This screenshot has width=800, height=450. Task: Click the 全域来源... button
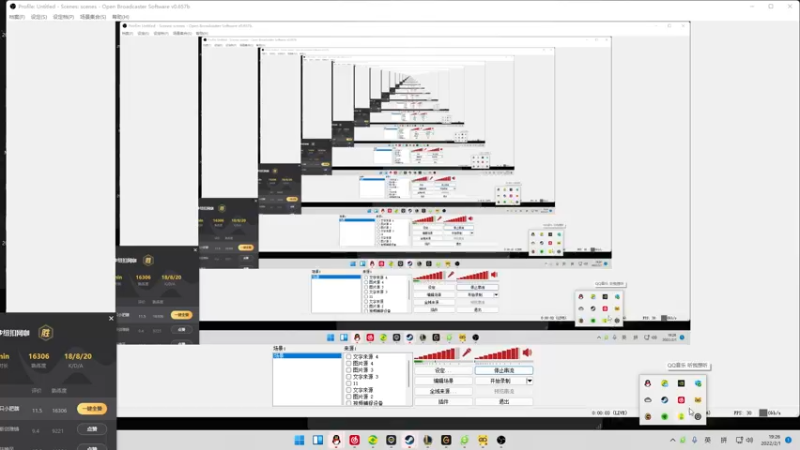443,391
